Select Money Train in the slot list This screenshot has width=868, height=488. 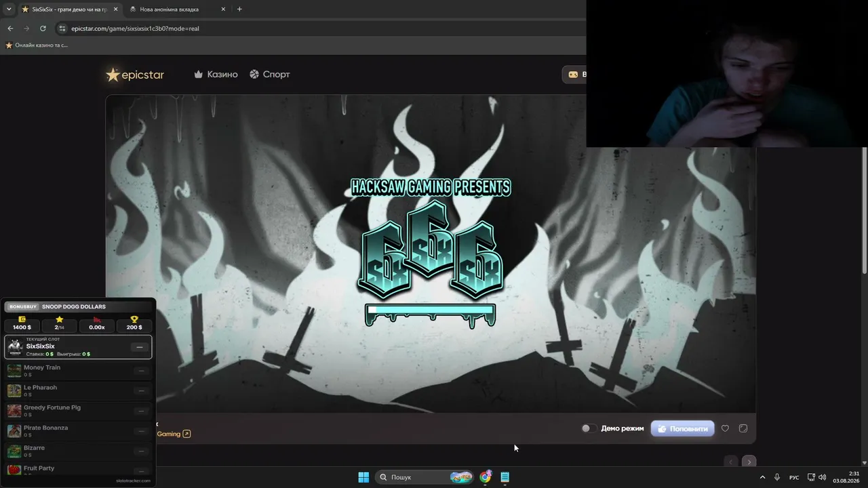pos(78,371)
